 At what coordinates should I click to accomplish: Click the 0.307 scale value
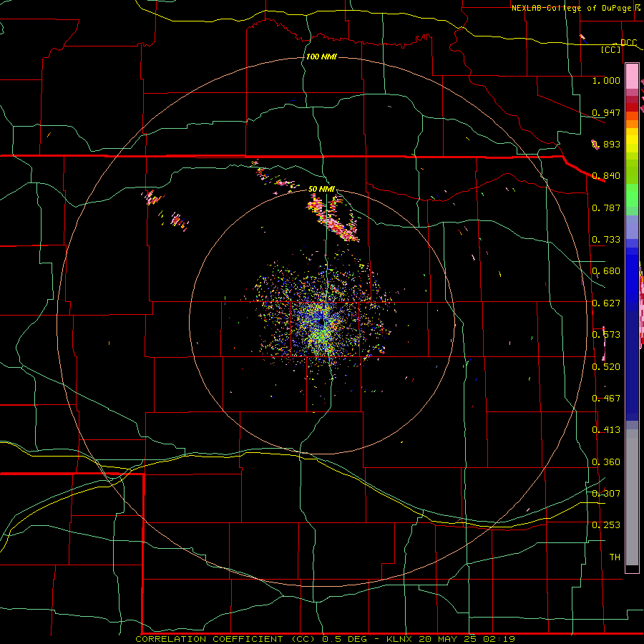(x=606, y=494)
